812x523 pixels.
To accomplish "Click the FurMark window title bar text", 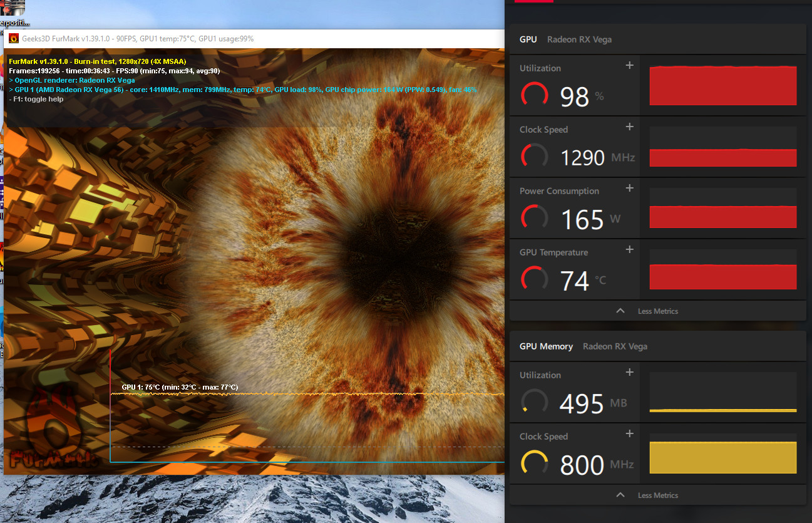I will coord(138,39).
